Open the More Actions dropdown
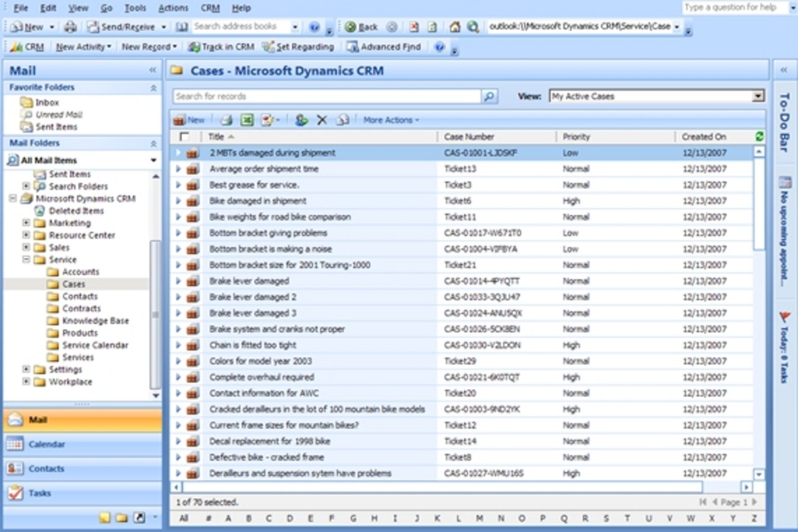This screenshot has height=532, width=798. 390,120
